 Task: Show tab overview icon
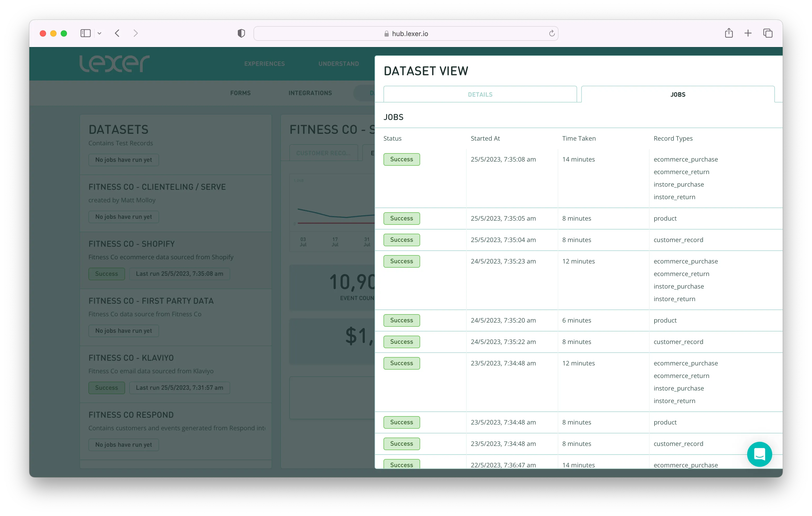pyautogui.click(x=768, y=33)
